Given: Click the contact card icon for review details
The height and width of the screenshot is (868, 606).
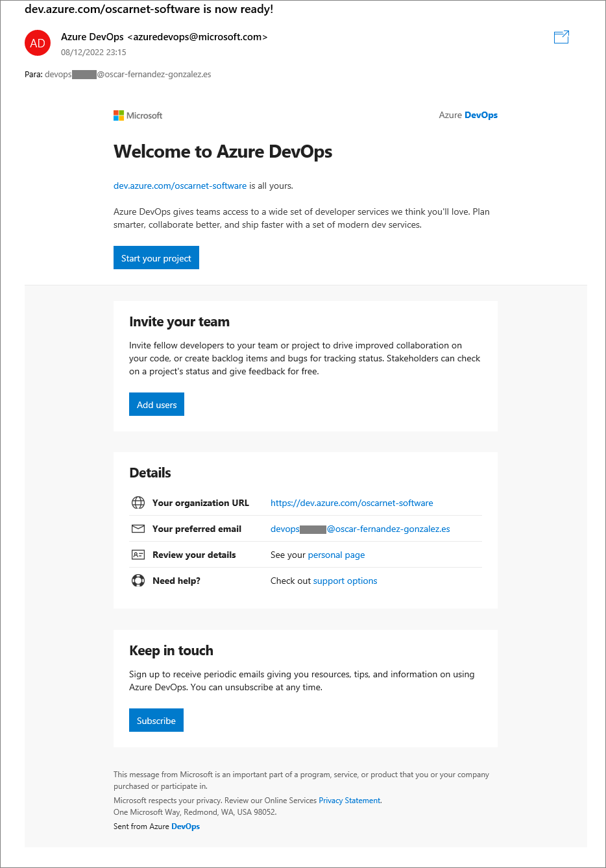Looking at the screenshot, I should pos(138,555).
